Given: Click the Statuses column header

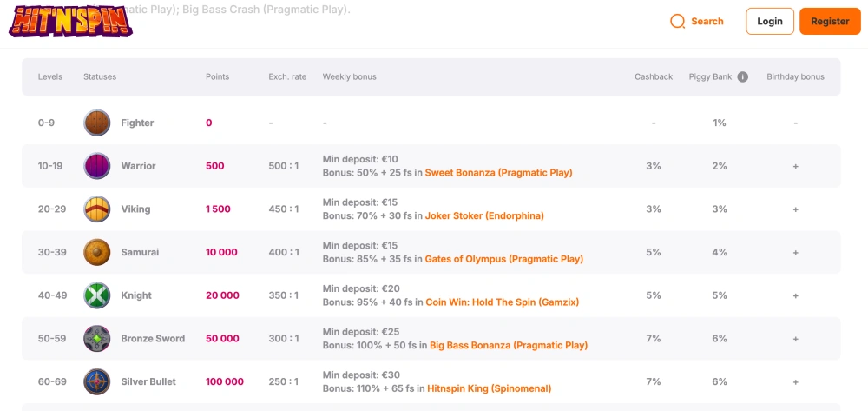Looking at the screenshot, I should (100, 77).
